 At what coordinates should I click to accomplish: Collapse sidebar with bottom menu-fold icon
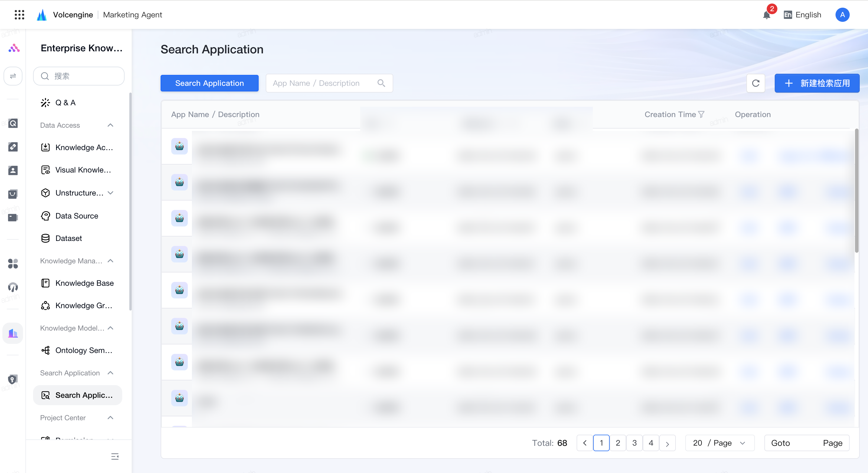[115, 456]
